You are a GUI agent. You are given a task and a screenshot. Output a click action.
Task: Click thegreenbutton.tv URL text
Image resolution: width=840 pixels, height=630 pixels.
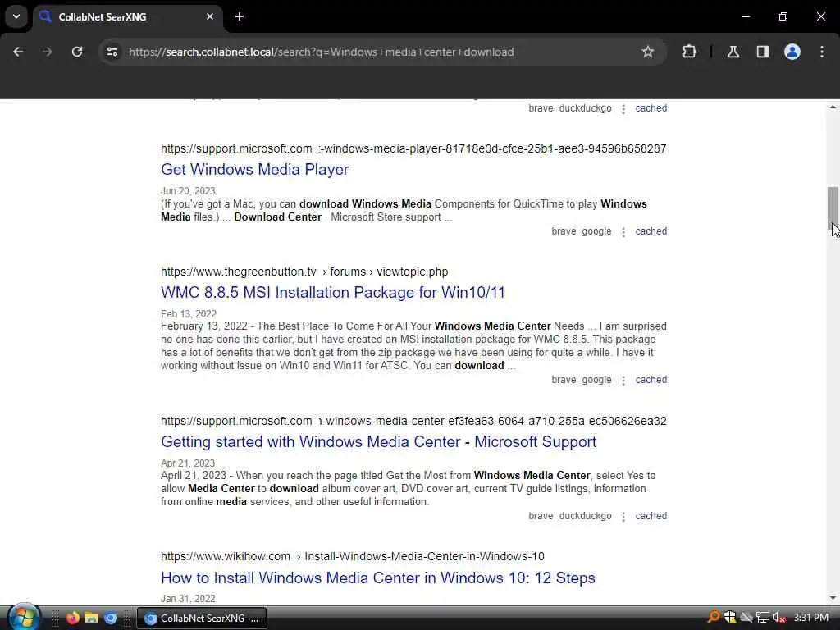point(304,272)
